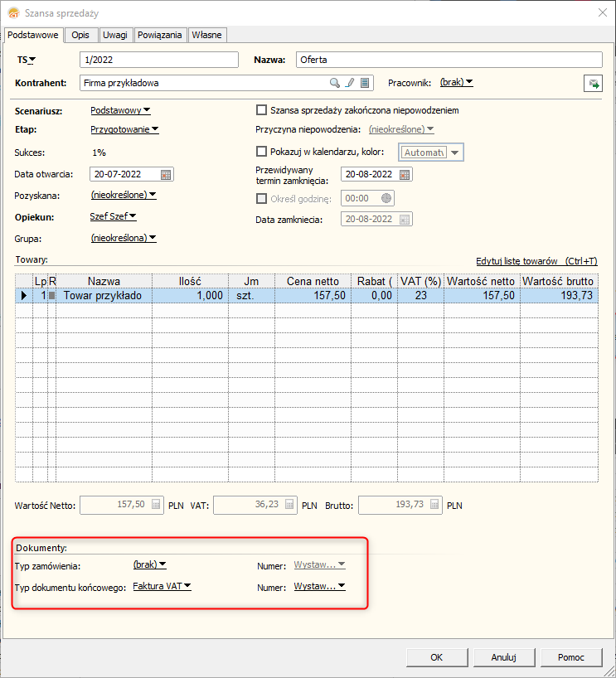616x678 pixels.
Task: Open the calendar color combo box
Action: [x=431, y=153]
